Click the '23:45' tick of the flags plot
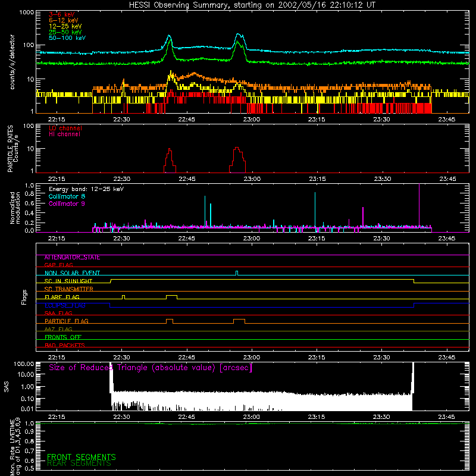The height and width of the screenshot is (476, 476). (x=447, y=358)
